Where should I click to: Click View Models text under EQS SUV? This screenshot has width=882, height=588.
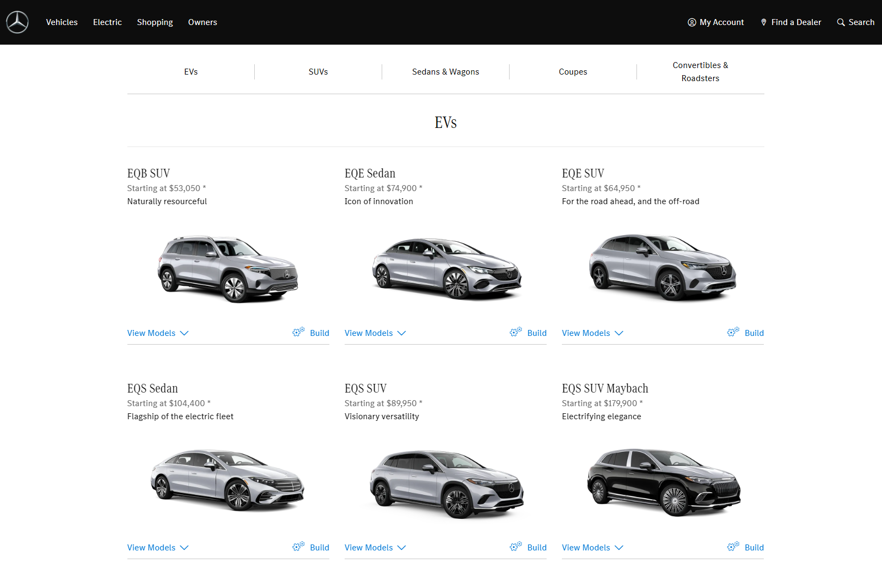[369, 548]
